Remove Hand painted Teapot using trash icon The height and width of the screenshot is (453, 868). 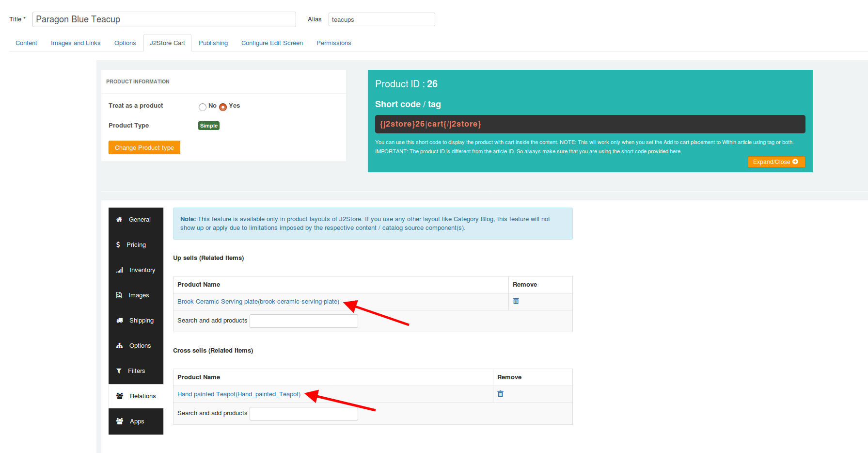click(500, 394)
